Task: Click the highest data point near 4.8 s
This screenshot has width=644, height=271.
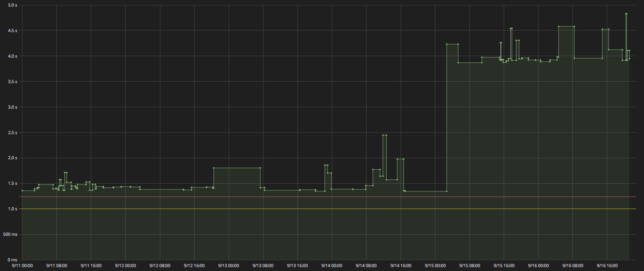Action: pyautogui.click(x=626, y=14)
